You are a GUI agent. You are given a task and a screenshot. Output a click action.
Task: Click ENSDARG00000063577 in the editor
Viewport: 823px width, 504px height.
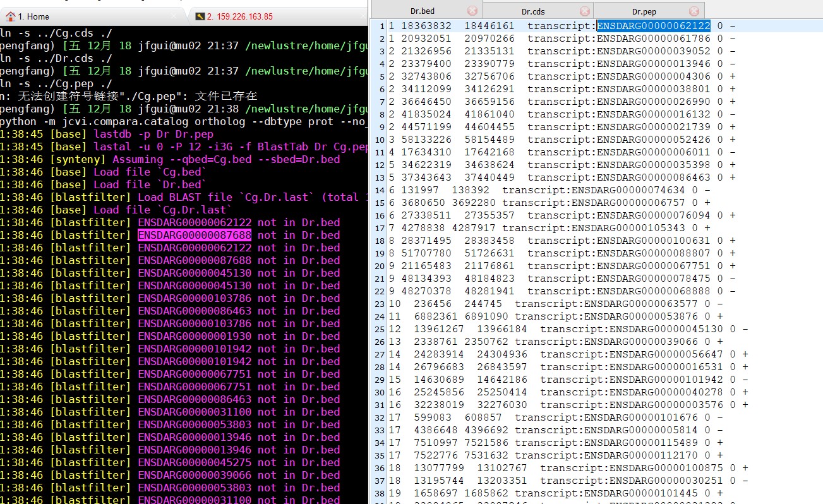coord(641,304)
